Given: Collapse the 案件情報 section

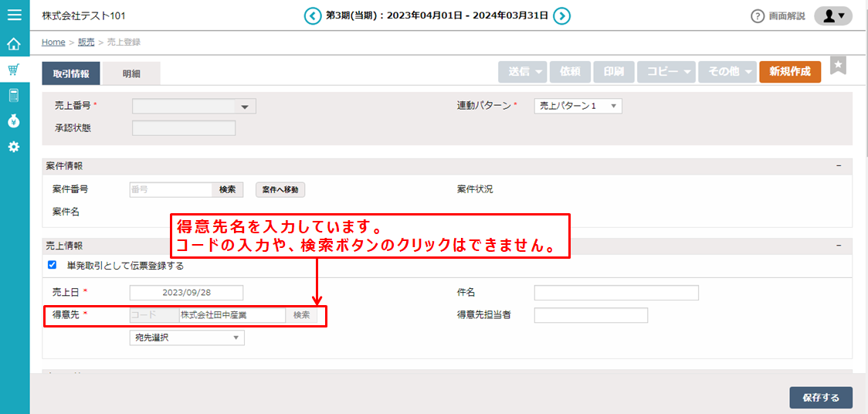Looking at the screenshot, I should (x=839, y=166).
